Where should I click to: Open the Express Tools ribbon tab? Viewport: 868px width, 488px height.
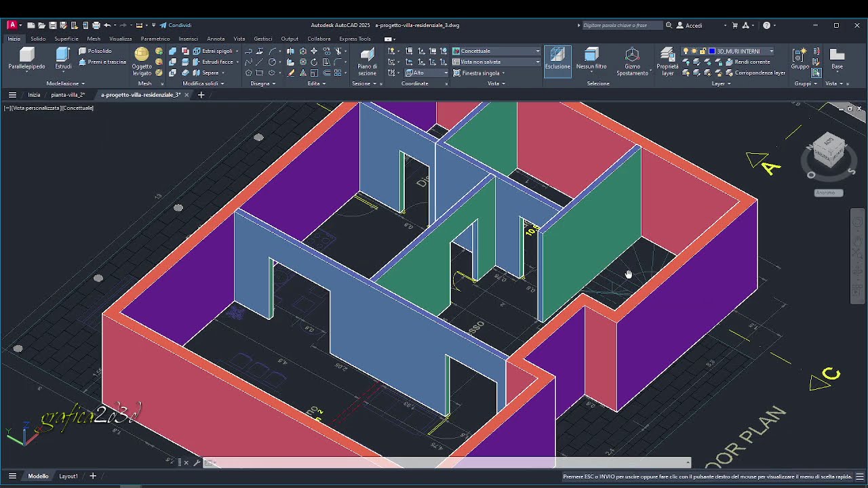[x=355, y=39]
